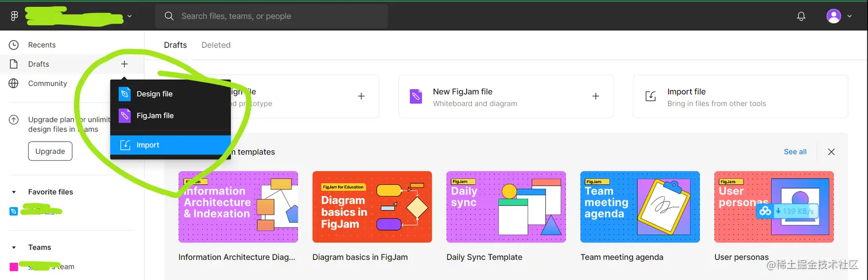This screenshot has height=280, width=868.
Task: Close the templates banner
Action: (831, 152)
